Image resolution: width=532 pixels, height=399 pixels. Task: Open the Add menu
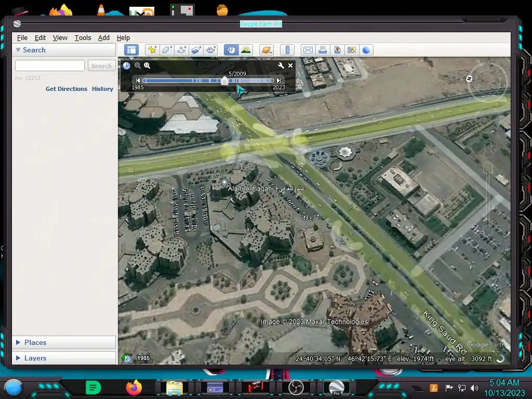tap(104, 37)
